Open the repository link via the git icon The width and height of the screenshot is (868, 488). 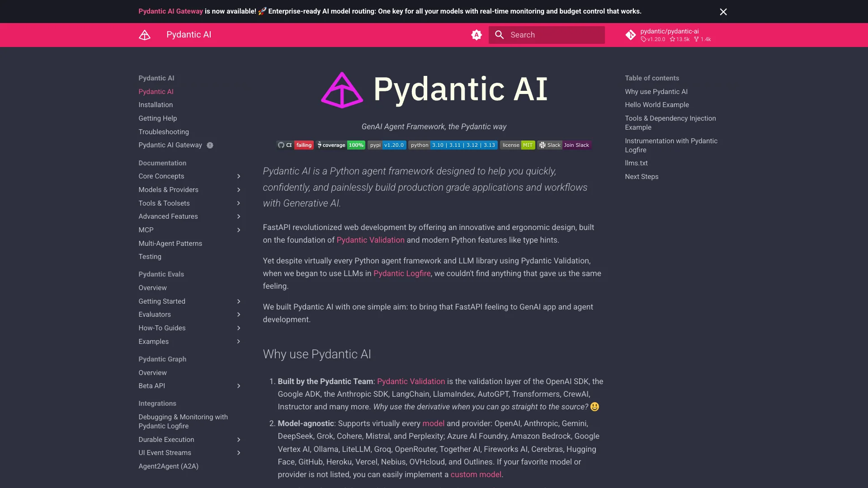pyautogui.click(x=631, y=35)
